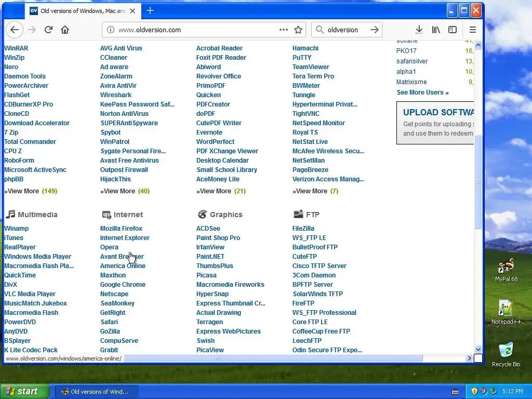Expand View More (7) networking list
This screenshot has width=532, height=399.
click(x=315, y=191)
